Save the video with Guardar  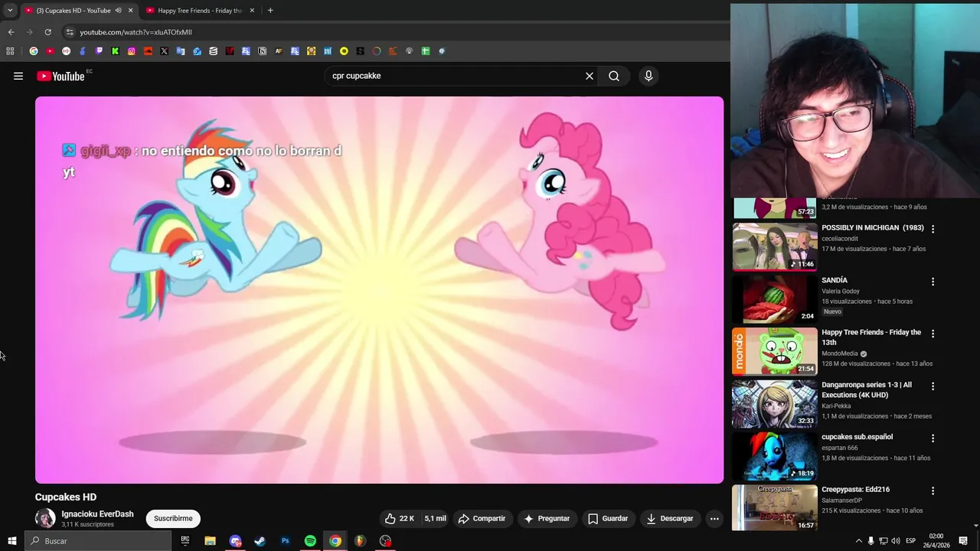pos(608,518)
